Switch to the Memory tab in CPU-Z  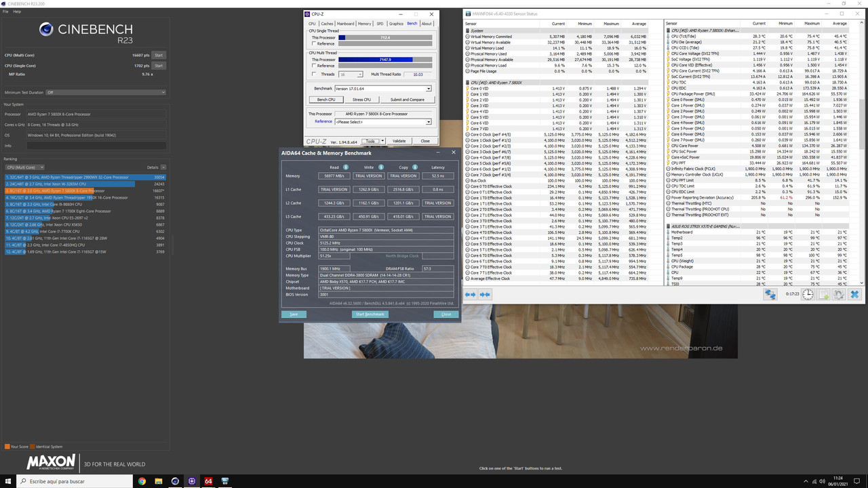365,24
